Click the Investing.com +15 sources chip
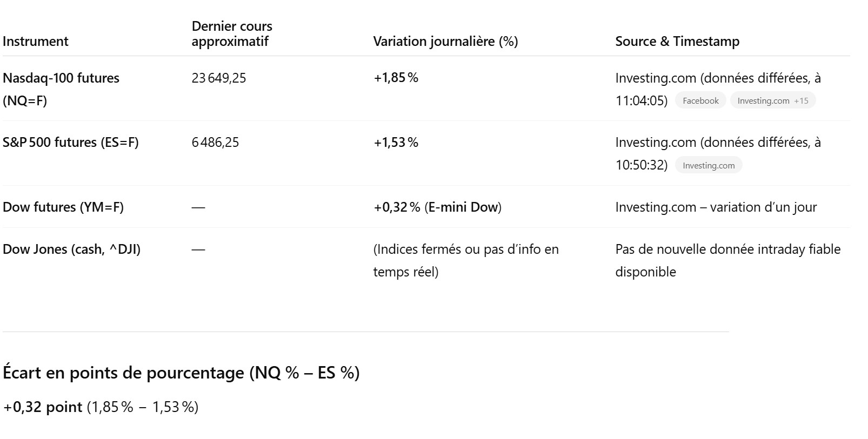This screenshot has height=439, width=868. [772, 101]
